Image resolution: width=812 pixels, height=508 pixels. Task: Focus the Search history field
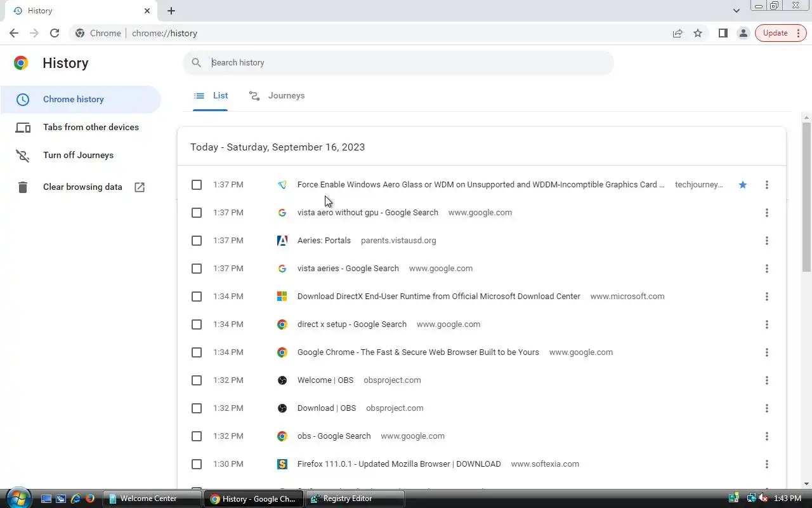(x=398, y=62)
